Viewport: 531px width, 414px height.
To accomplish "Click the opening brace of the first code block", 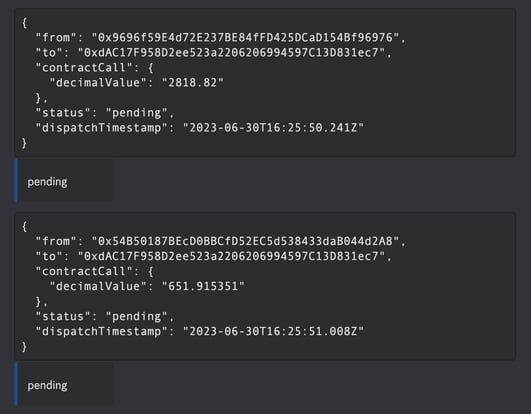I will (x=24, y=23).
